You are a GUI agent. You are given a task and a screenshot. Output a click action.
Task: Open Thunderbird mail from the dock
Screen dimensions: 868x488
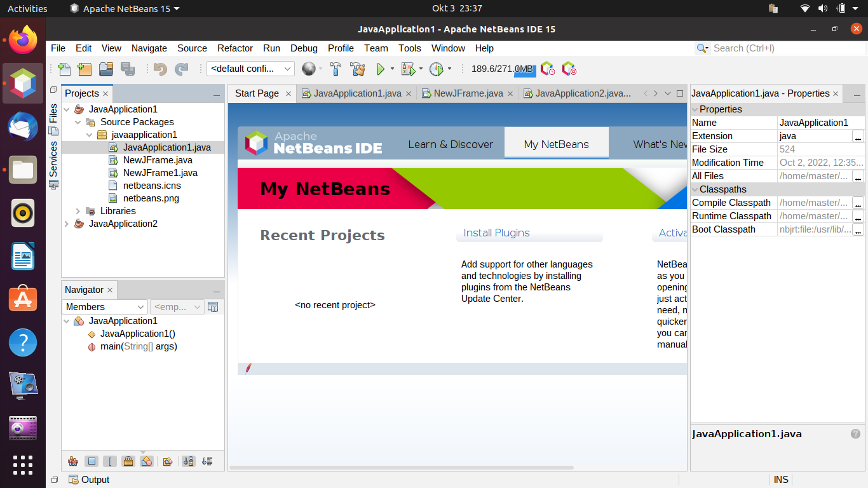click(23, 126)
